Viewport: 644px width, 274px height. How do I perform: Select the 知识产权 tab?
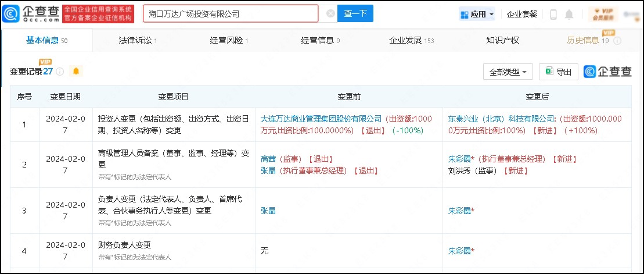click(502, 40)
